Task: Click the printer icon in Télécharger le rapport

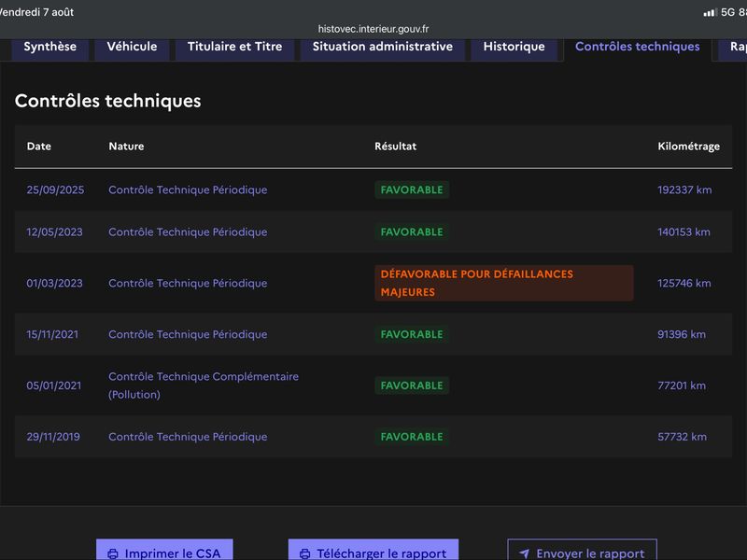Action: 305,553
